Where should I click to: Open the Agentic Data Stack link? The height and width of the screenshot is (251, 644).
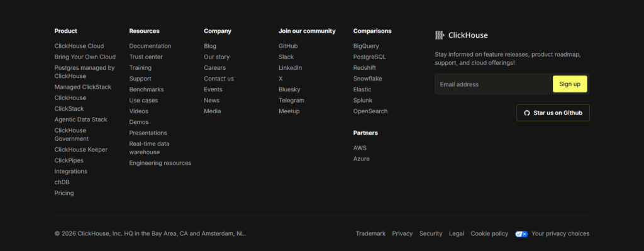tap(81, 120)
